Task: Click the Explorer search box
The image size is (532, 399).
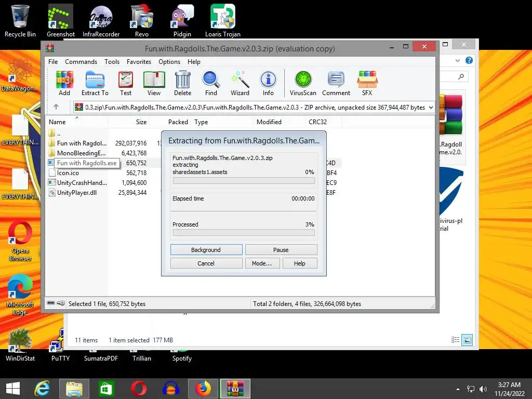Action: pos(454,77)
